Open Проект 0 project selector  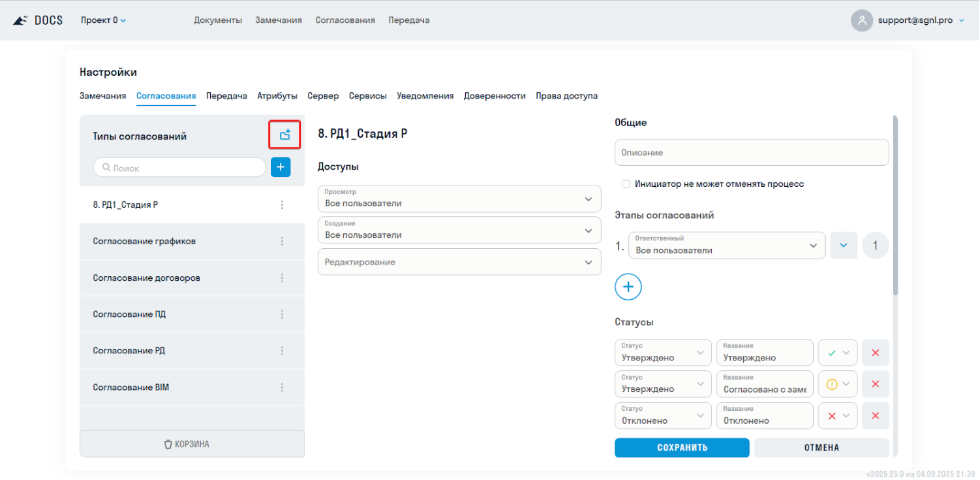[x=103, y=20]
